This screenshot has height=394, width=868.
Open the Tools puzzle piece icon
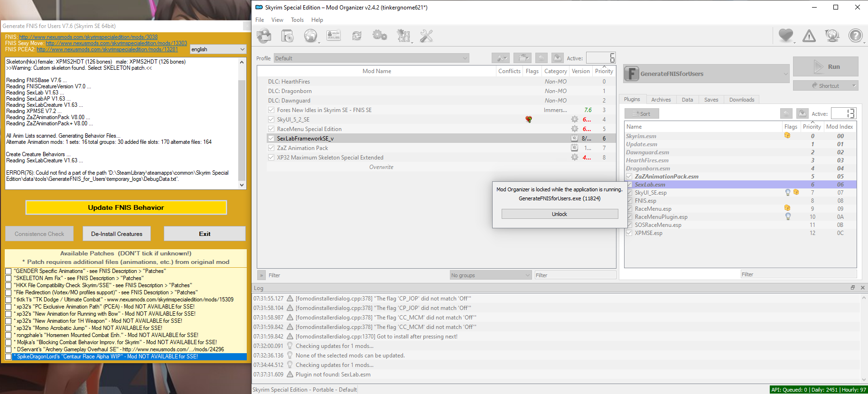coord(403,36)
